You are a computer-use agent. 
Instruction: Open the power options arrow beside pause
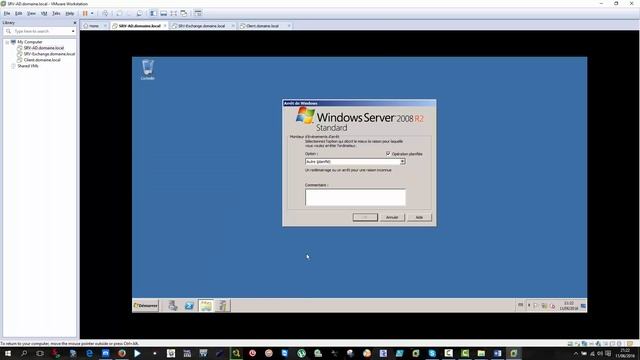tap(92, 13)
